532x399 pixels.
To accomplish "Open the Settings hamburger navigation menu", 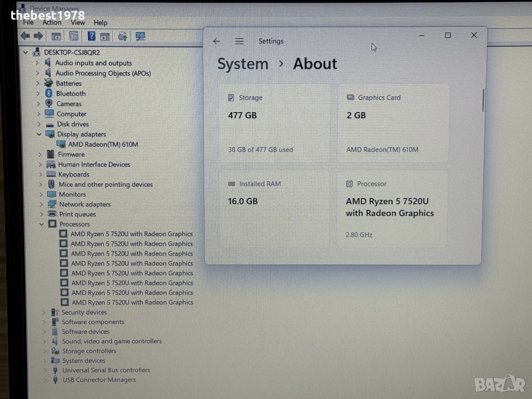I will click(x=239, y=42).
